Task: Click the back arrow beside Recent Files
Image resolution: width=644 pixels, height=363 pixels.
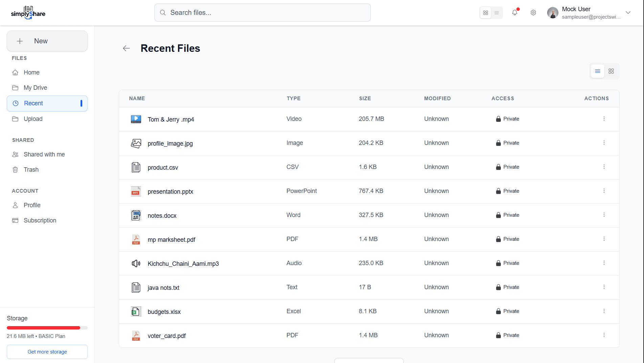Action: click(126, 48)
